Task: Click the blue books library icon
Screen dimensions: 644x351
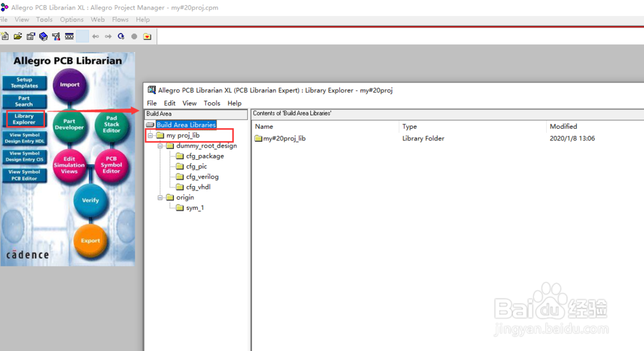Action: pos(43,36)
